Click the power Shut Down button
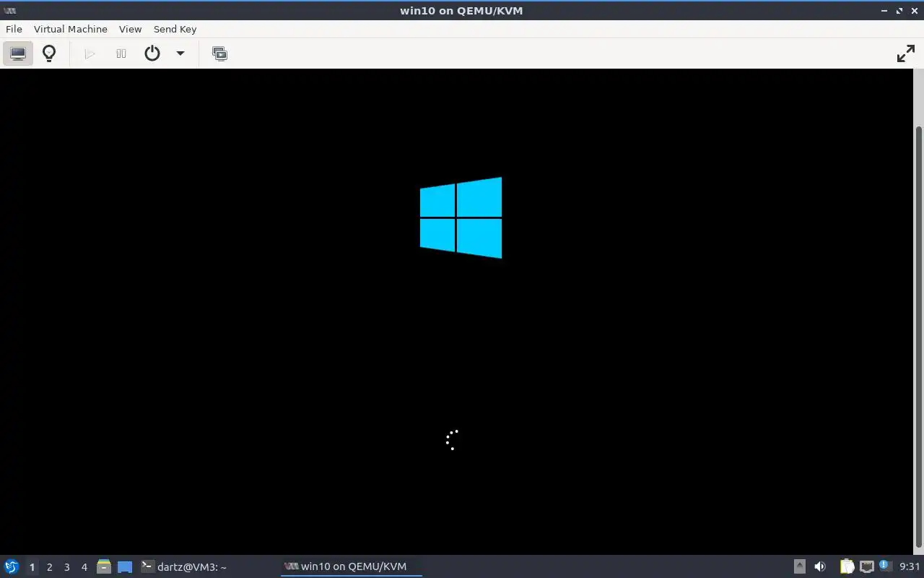The height and width of the screenshot is (578, 924). (152, 53)
